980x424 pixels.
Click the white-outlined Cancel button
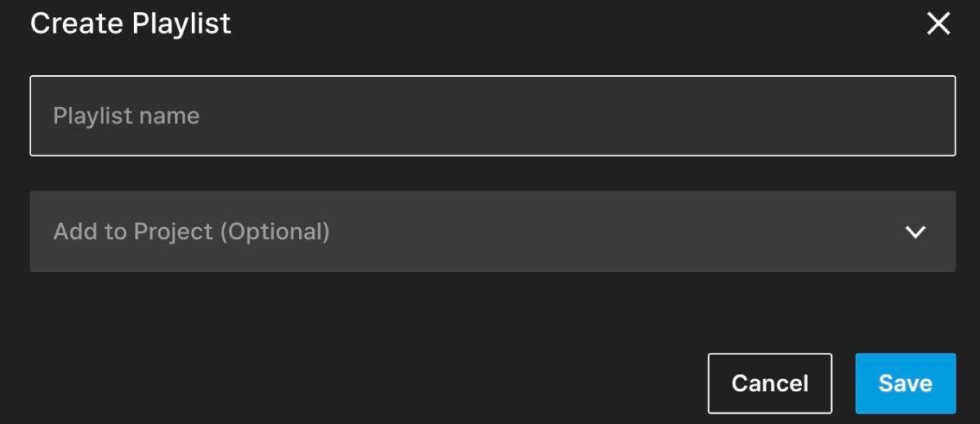[769, 383]
